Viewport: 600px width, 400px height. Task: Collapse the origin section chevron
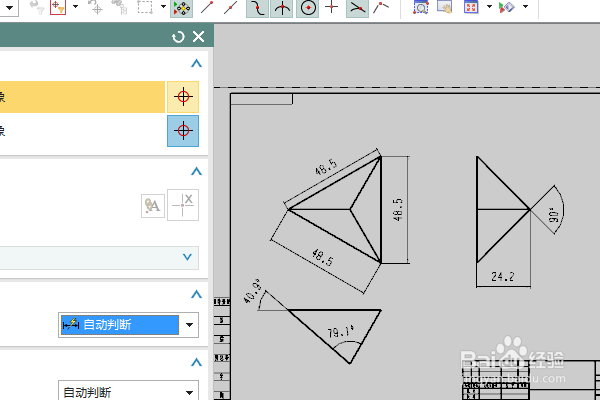196,171
